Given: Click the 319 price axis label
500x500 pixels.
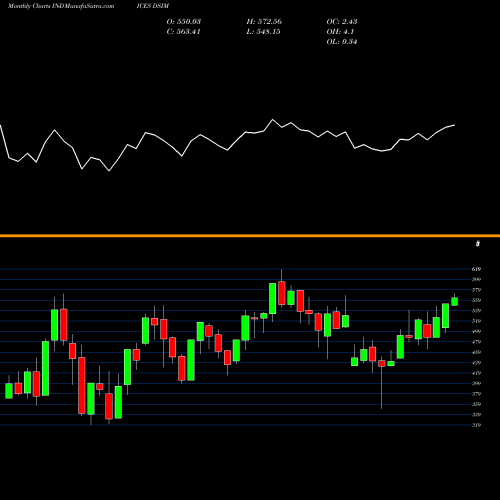Looking at the screenshot, I should coord(476,425).
